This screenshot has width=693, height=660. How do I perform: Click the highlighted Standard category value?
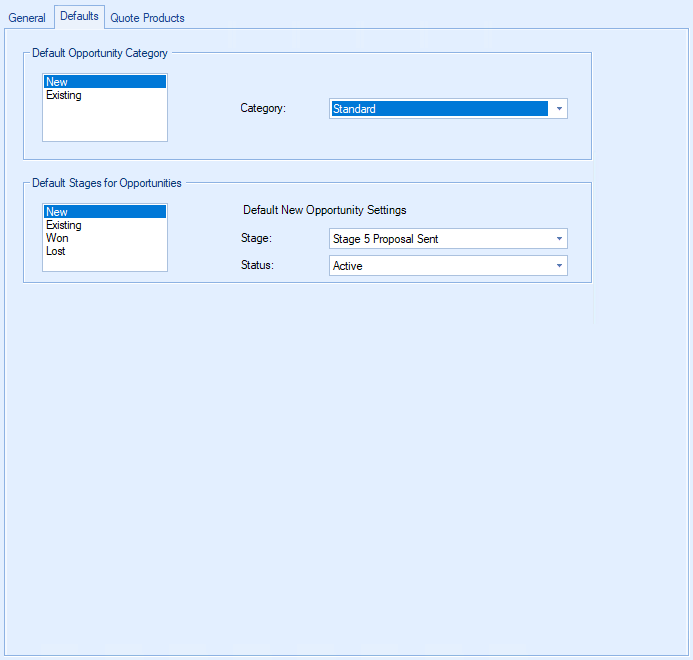(x=438, y=109)
